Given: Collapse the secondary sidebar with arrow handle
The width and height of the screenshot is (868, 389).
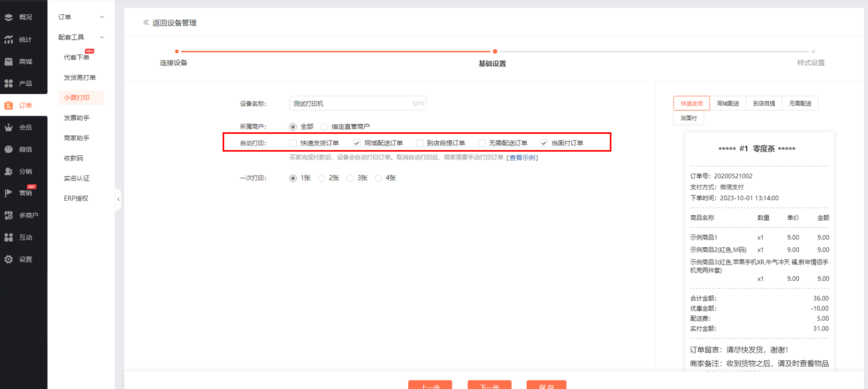Looking at the screenshot, I should [118, 199].
